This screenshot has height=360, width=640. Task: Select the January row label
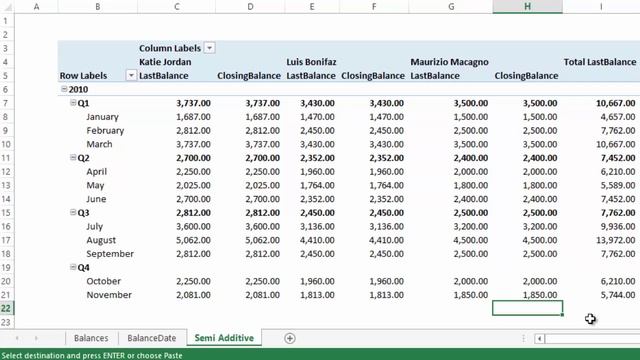point(102,117)
